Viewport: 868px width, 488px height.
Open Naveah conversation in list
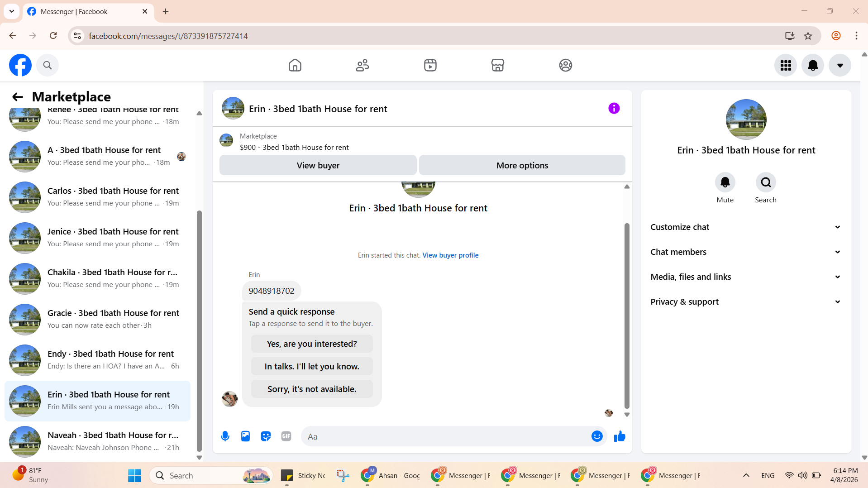[97, 441]
